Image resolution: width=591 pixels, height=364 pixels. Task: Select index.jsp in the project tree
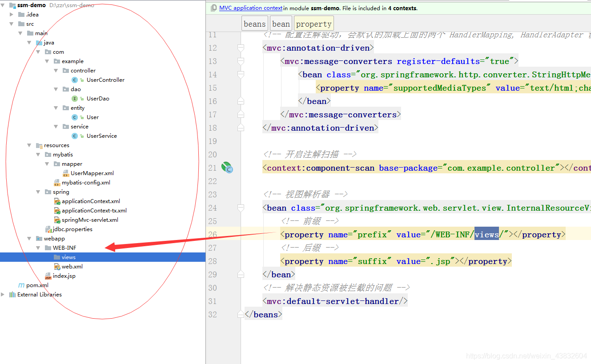pos(64,276)
